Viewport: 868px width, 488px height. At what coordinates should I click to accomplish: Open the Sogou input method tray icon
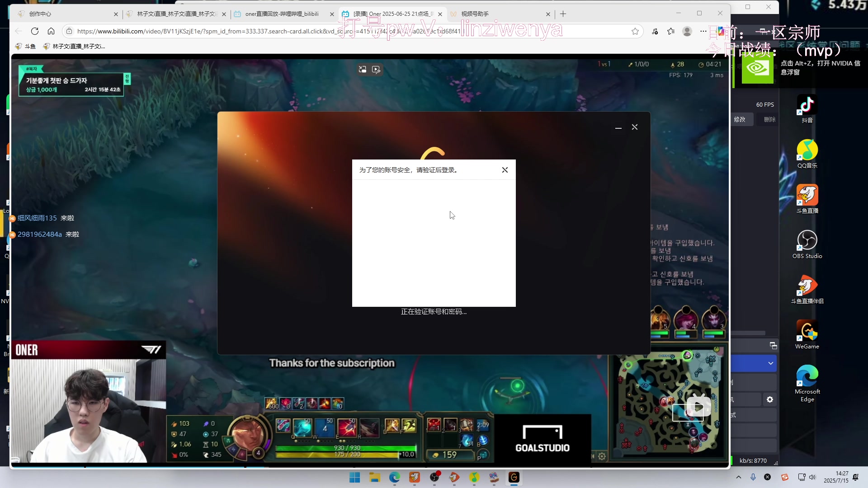coord(785,477)
